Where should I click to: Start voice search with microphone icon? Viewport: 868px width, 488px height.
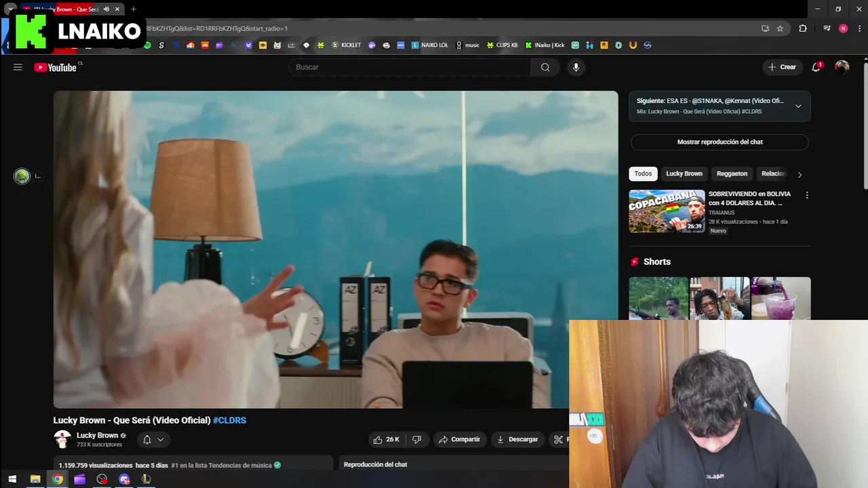point(576,67)
